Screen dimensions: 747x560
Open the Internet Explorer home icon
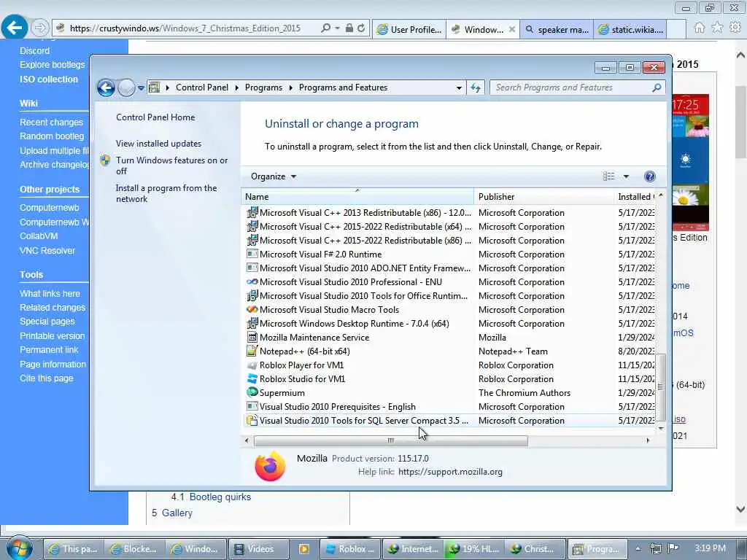coord(699,28)
